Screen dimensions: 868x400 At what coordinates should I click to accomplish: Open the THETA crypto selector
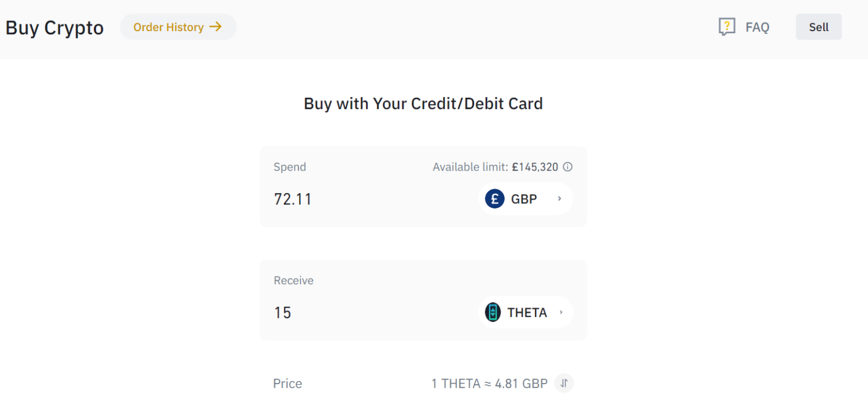526,312
